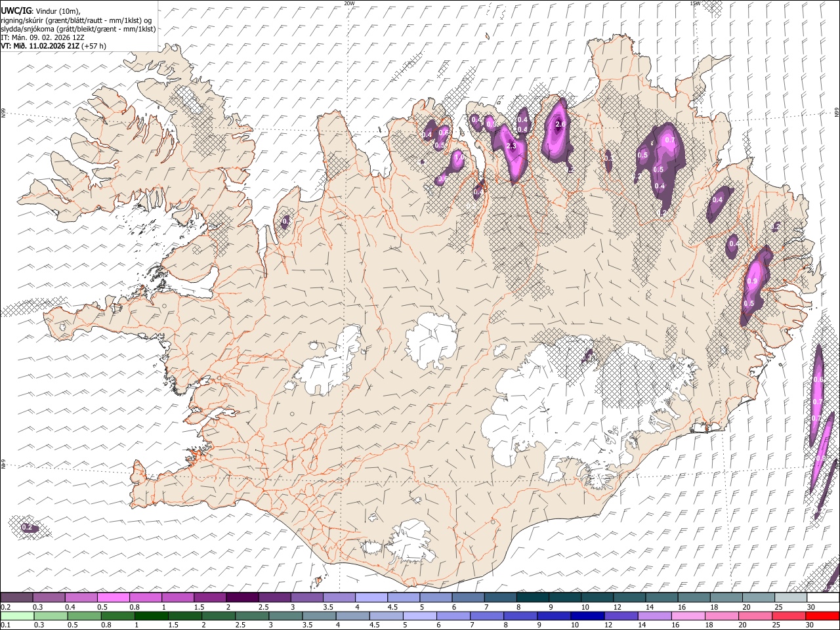The width and height of the screenshot is (840, 630).
Task: Select the dark plum 0.2 swatch in upper legend
Action: click(16, 597)
